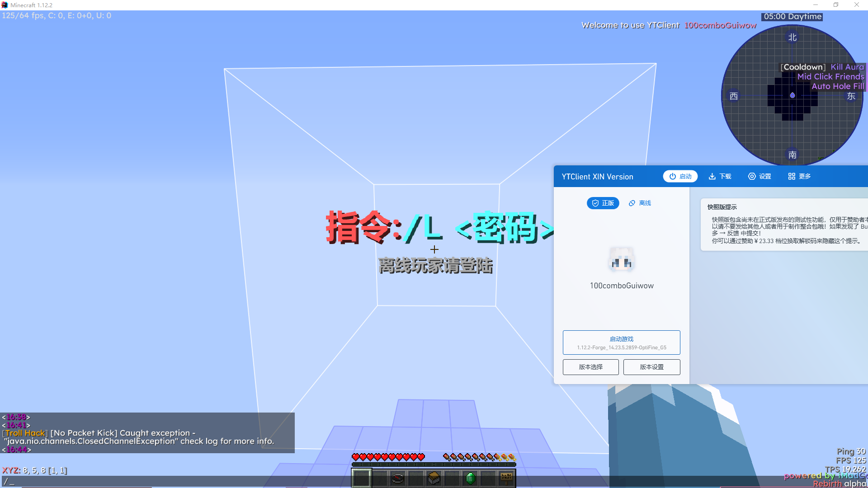Image resolution: width=868 pixels, height=488 pixels.
Task: Open the 启动 tab in YTClient launcher
Action: [680, 176]
